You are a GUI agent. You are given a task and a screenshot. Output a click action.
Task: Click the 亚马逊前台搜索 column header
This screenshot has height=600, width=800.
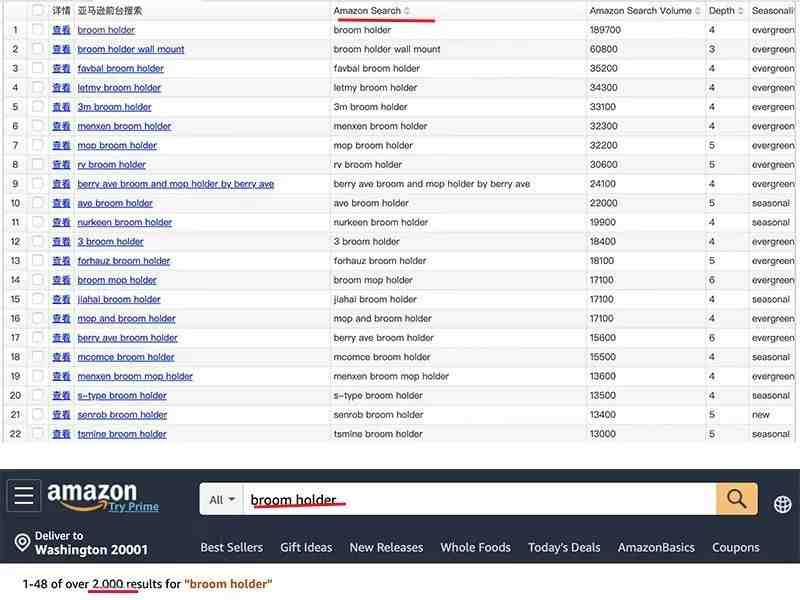tap(110, 11)
